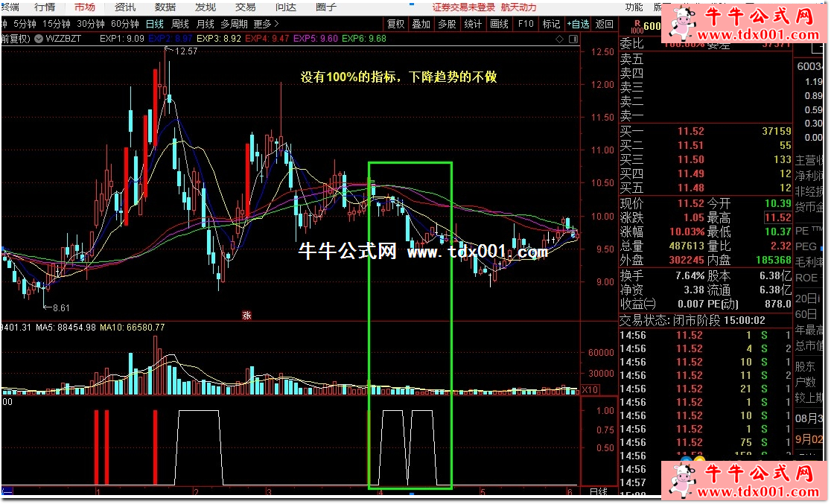Viewport: 831px width, 504px height.
Task: Toggle 叠加 overlay mode
Action: click(421, 24)
